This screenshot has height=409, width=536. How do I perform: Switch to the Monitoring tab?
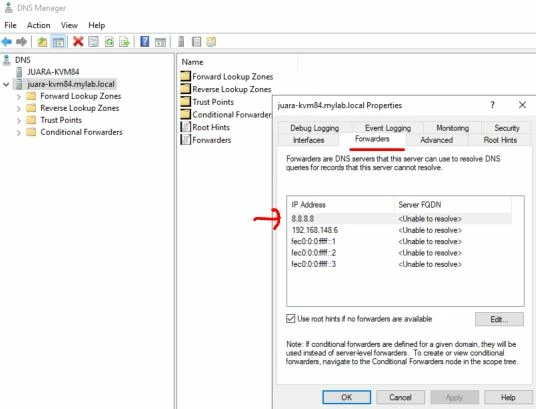pos(453,128)
